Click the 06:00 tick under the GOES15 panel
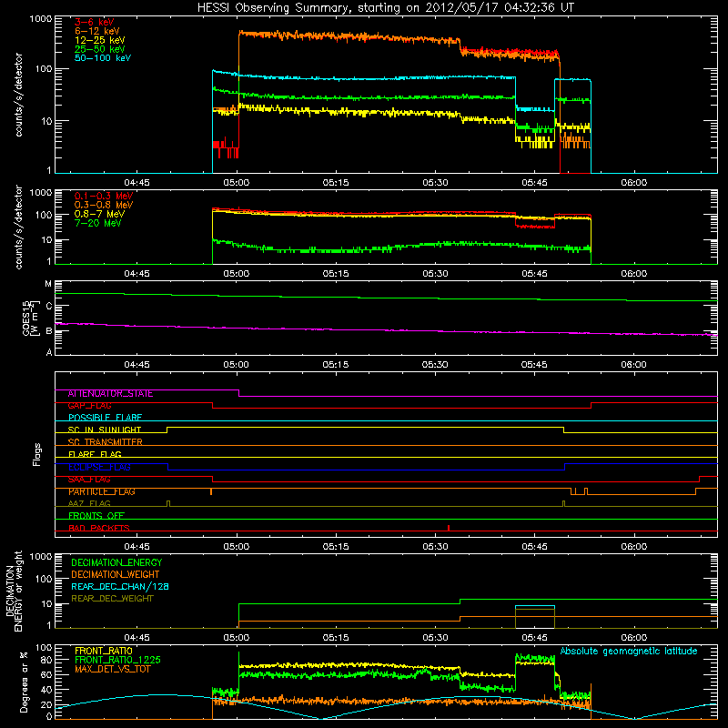The width and height of the screenshot is (728, 728). [x=633, y=365]
